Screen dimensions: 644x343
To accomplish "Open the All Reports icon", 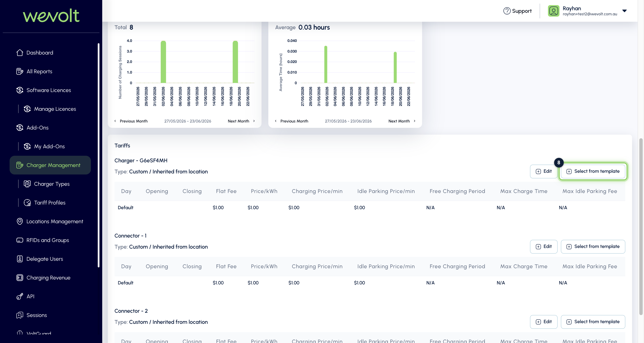I will tap(20, 71).
